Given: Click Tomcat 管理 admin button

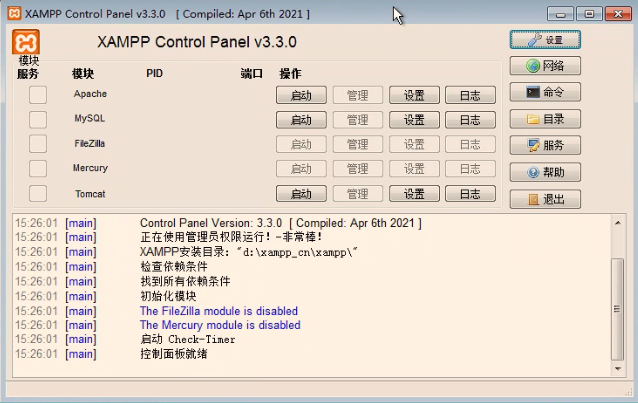Looking at the screenshot, I should [358, 194].
